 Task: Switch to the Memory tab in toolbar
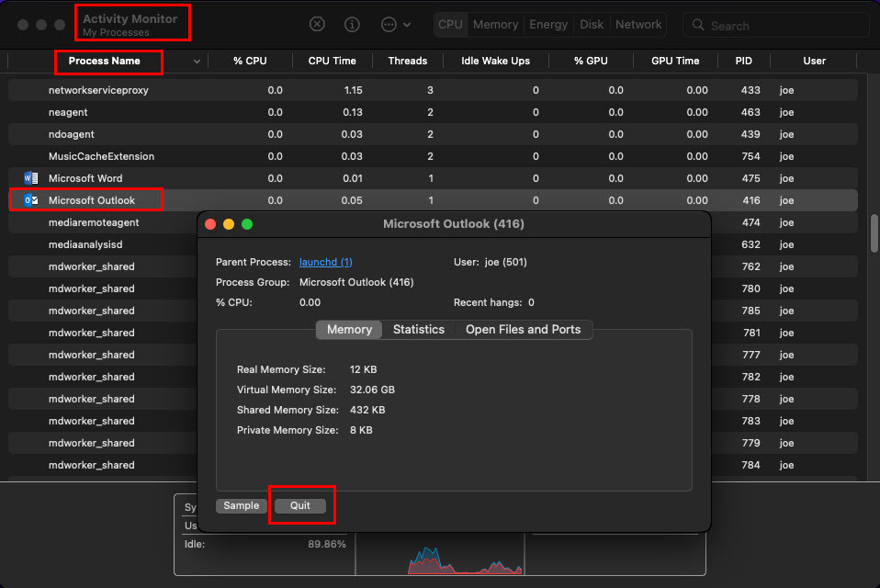point(495,25)
